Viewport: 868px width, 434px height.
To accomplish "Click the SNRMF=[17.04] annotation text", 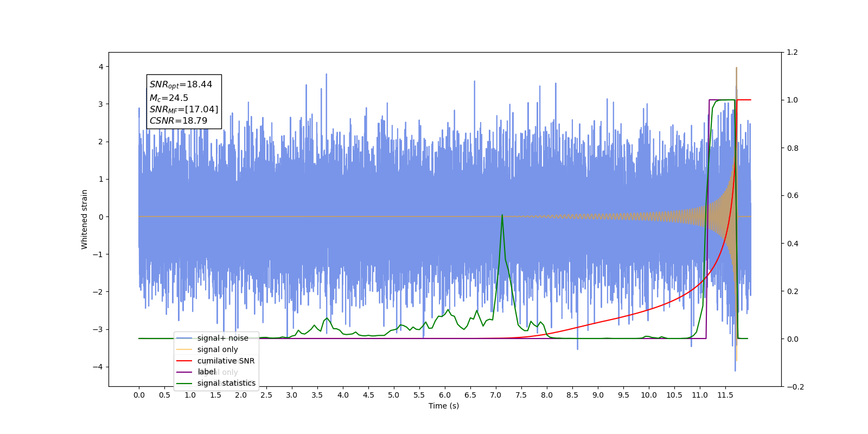I will pyautogui.click(x=184, y=110).
